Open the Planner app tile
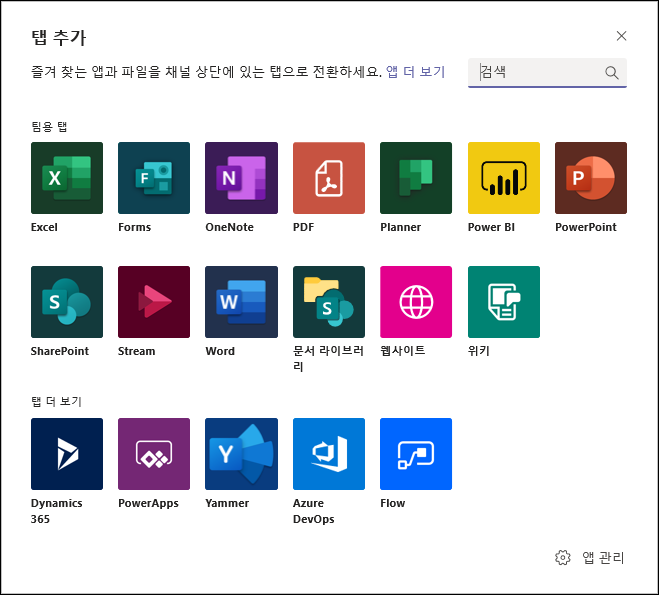The height and width of the screenshot is (595, 659). [x=416, y=178]
